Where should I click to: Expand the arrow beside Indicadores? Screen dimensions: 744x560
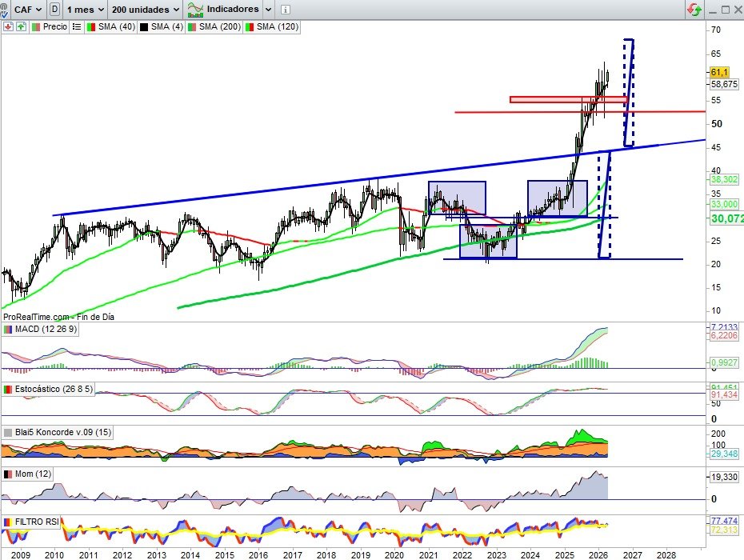click(x=268, y=10)
